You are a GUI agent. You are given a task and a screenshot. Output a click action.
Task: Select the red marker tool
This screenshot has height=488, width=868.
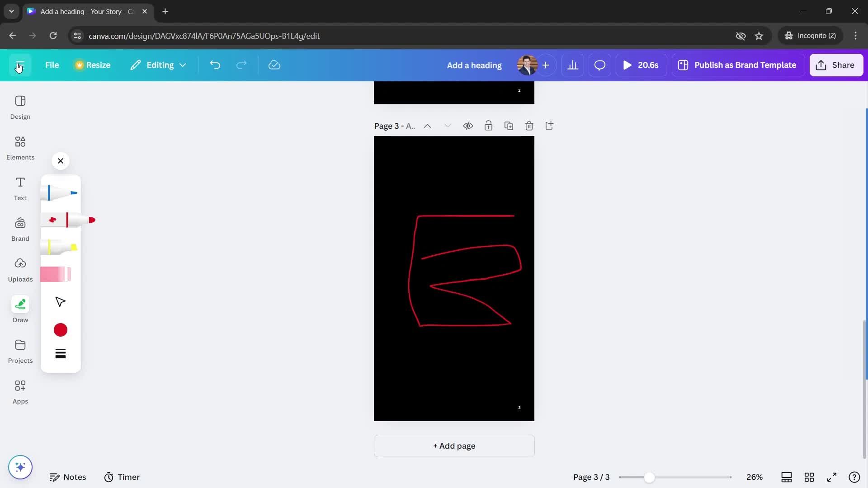click(x=69, y=220)
